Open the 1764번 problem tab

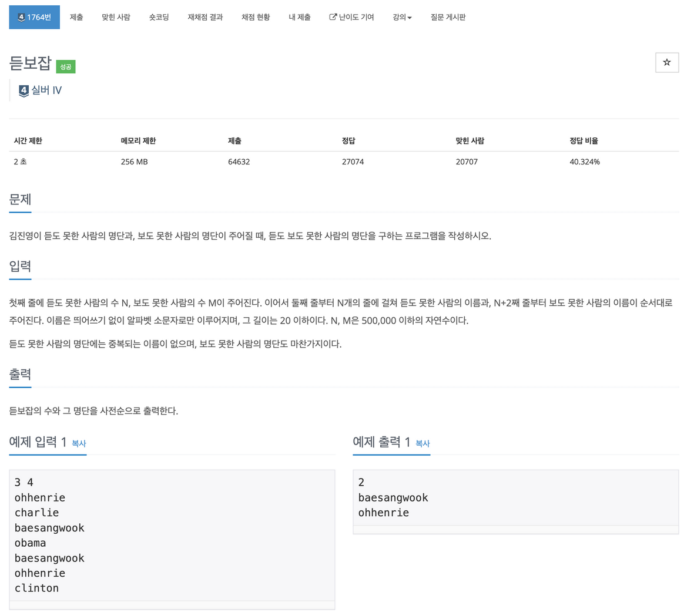tap(35, 17)
